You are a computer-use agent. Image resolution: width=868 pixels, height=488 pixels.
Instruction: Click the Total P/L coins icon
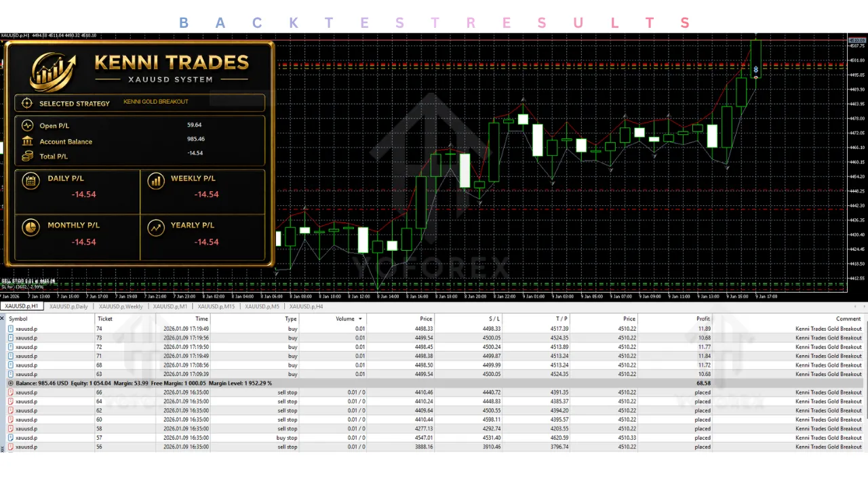pos(27,156)
